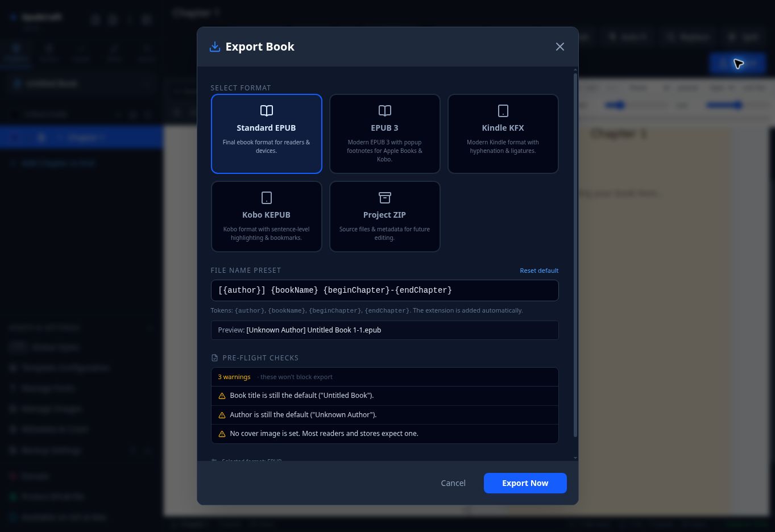Image resolution: width=775 pixels, height=532 pixels.
Task: Click the dialog's vertical scrollbar thumb
Action: click(575, 255)
